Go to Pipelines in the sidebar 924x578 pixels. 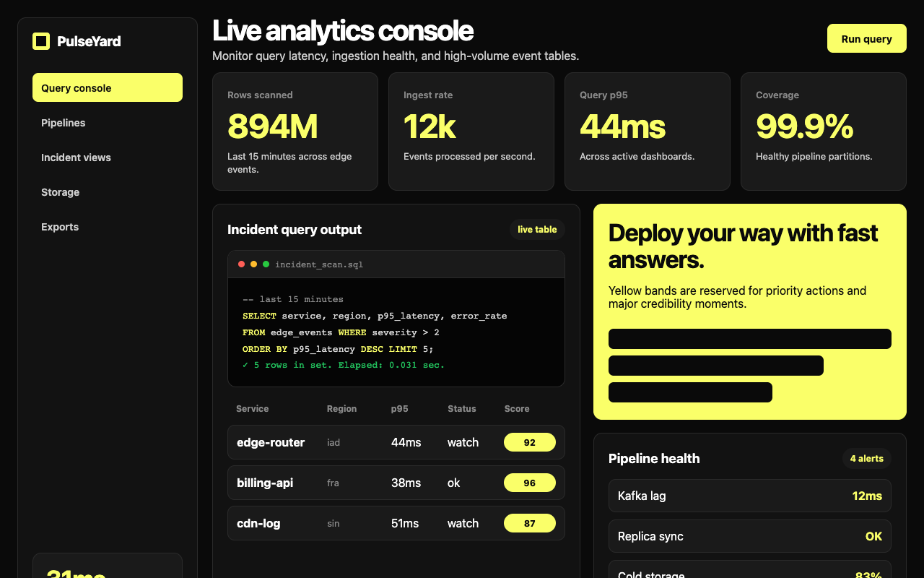click(x=108, y=123)
